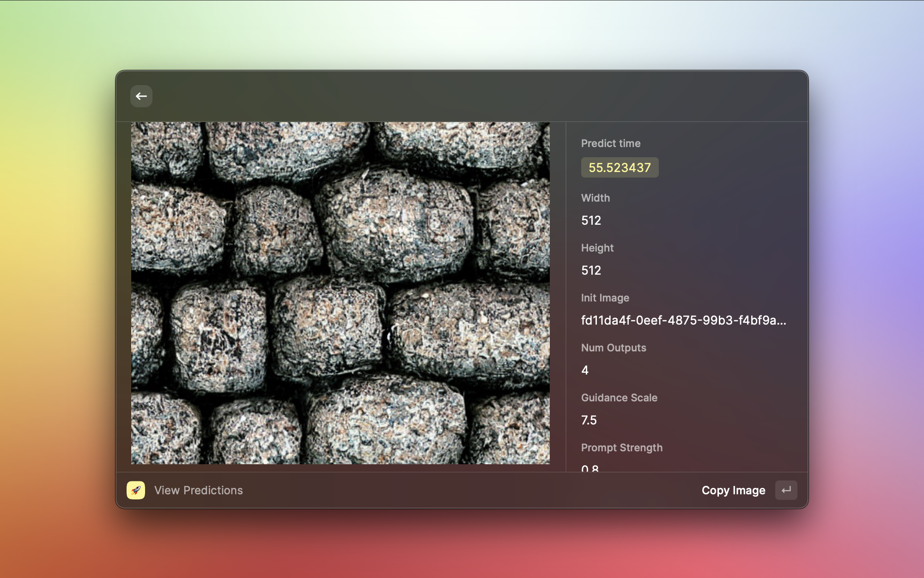This screenshot has width=924, height=578.
Task: Click the Width value 512
Action: tap(591, 221)
